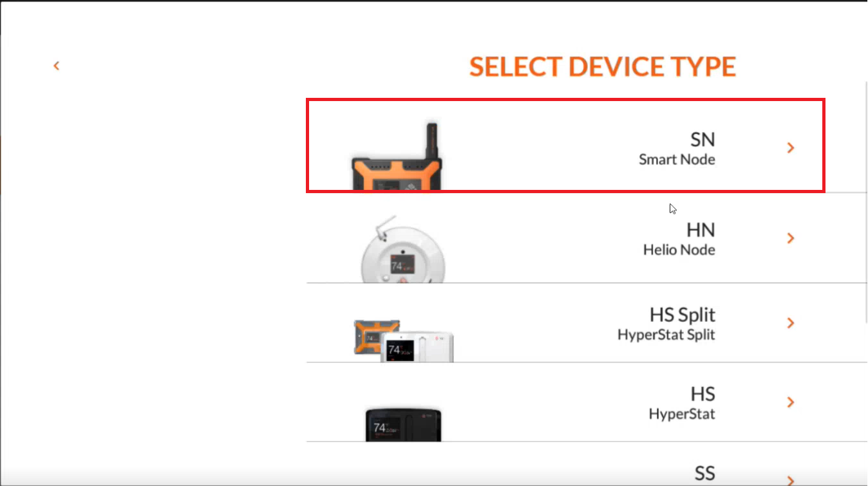Click the Smart Node device image
Viewport: 868px width, 486px height.
[x=397, y=157]
